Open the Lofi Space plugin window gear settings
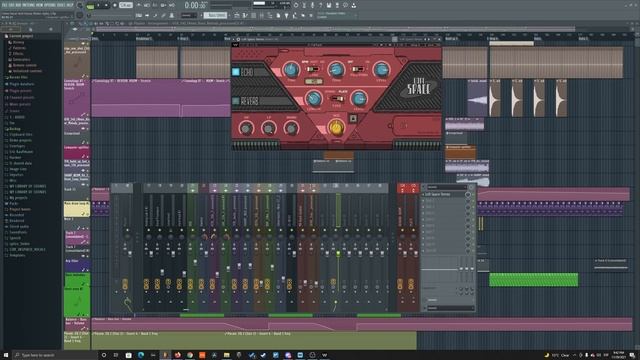 (238, 39)
